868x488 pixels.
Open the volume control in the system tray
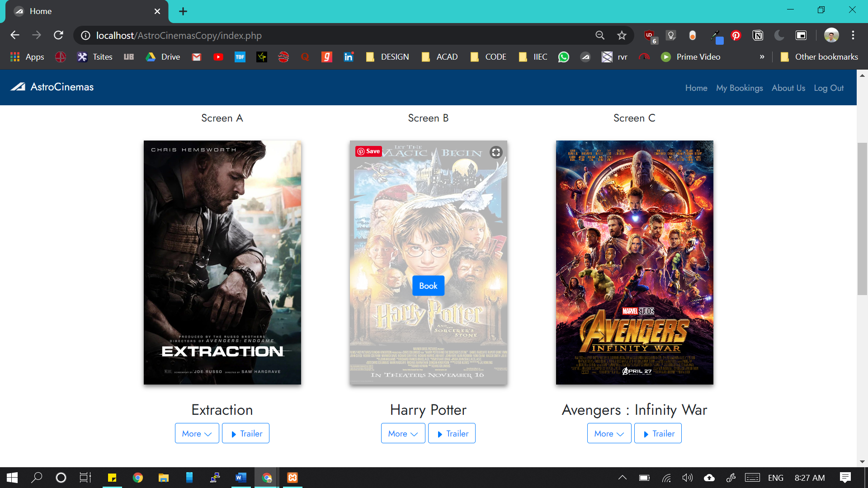688,478
